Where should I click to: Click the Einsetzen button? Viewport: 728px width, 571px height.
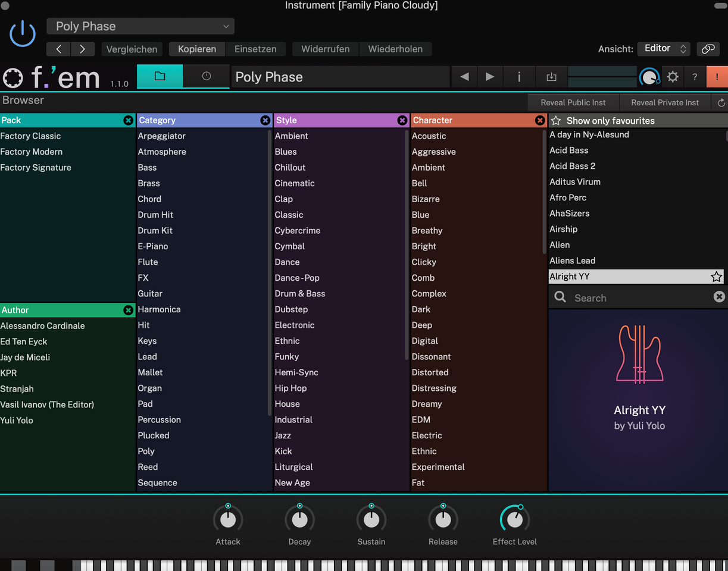[x=255, y=49]
